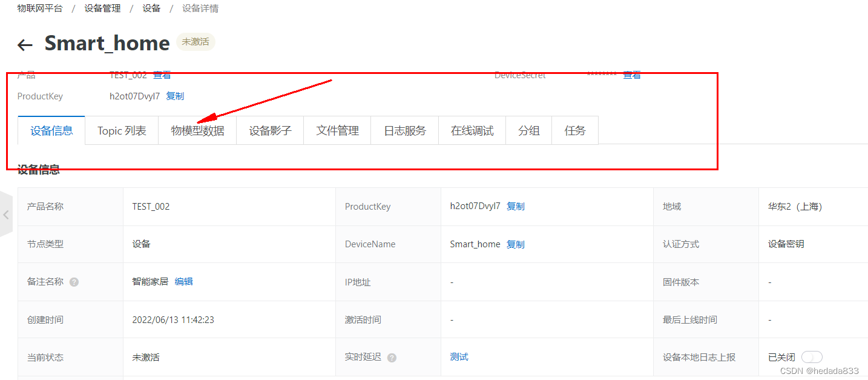Copy ProductKey in the info table

click(516, 207)
